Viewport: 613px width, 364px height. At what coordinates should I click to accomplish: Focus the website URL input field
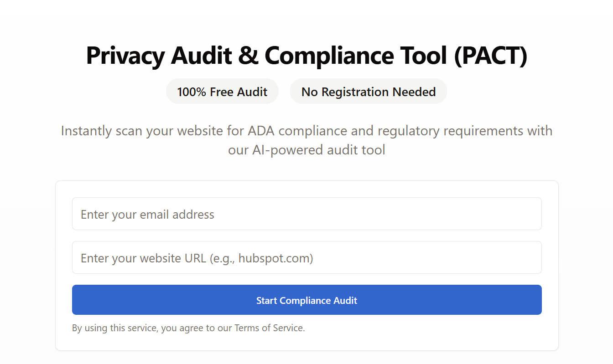click(x=306, y=258)
